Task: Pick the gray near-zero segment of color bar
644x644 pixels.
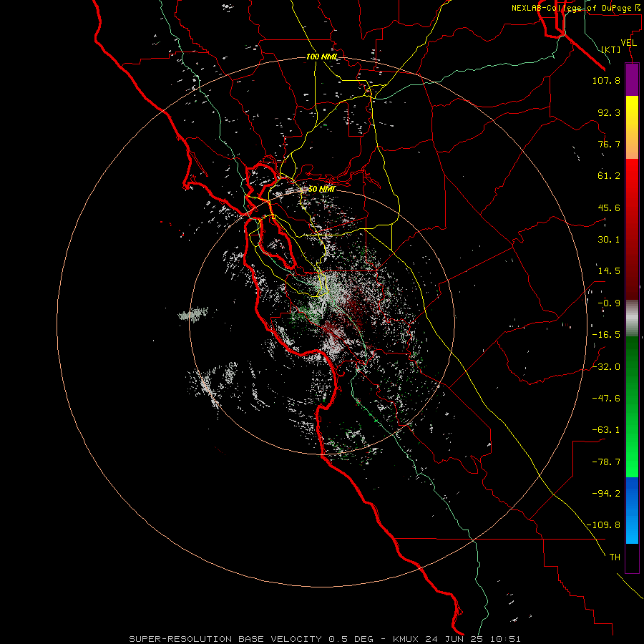Action: click(x=632, y=318)
